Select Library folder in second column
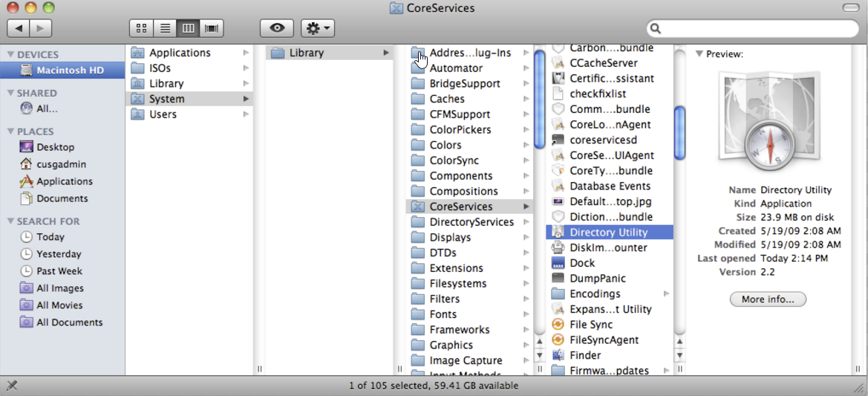Screen dimensions: 868x396 click(x=330, y=53)
